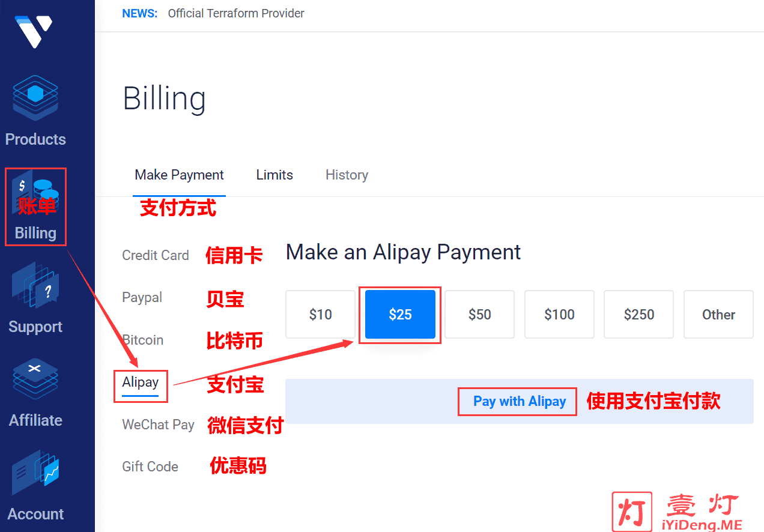Open the Support chat icon
The width and height of the screenshot is (764, 532).
click(x=35, y=286)
